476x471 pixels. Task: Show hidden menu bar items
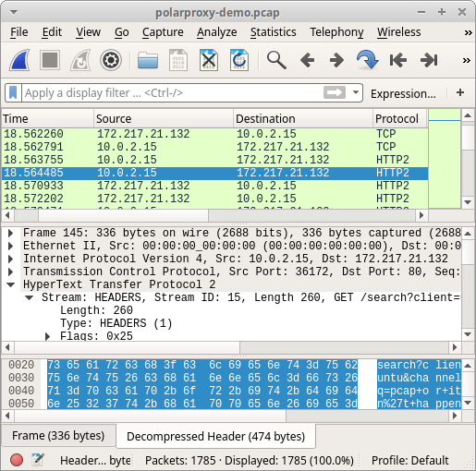(x=468, y=32)
